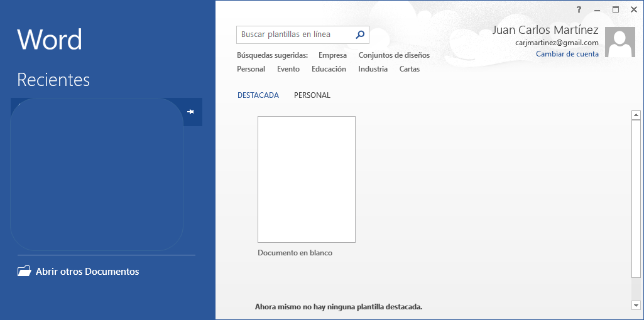Screen dimensions: 644x320
Task: Maximize the Word window
Action: coord(616,10)
